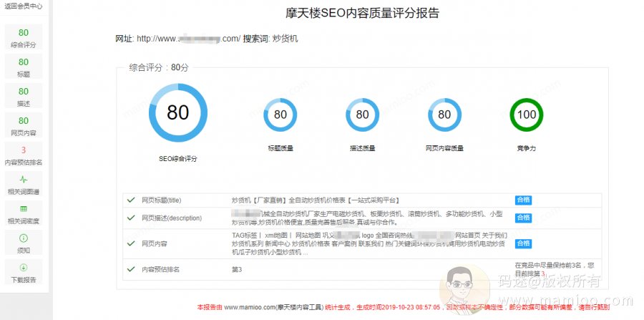Open the 相关词密度 table icon

point(24,208)
